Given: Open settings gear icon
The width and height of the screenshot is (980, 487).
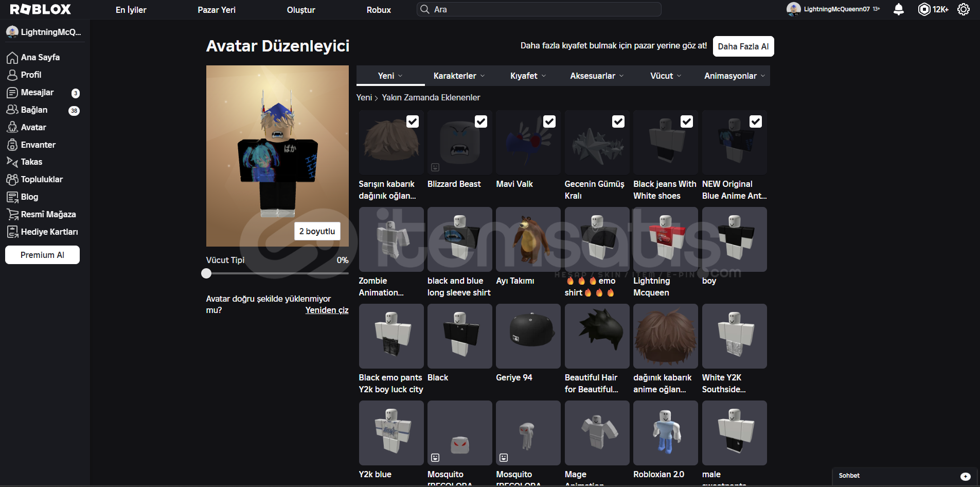Looking at the screenshot, I should tap(963, 9).
